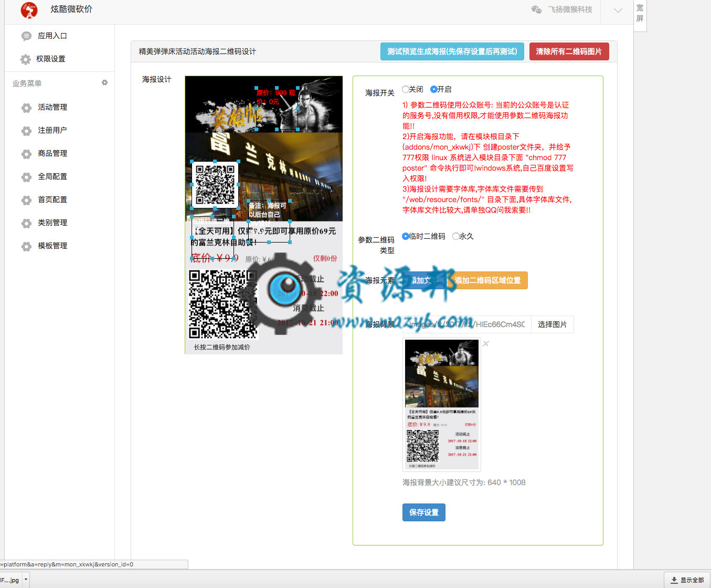
Task: Expand the top-right account chevron dropdown
Action: coord(618,10)
